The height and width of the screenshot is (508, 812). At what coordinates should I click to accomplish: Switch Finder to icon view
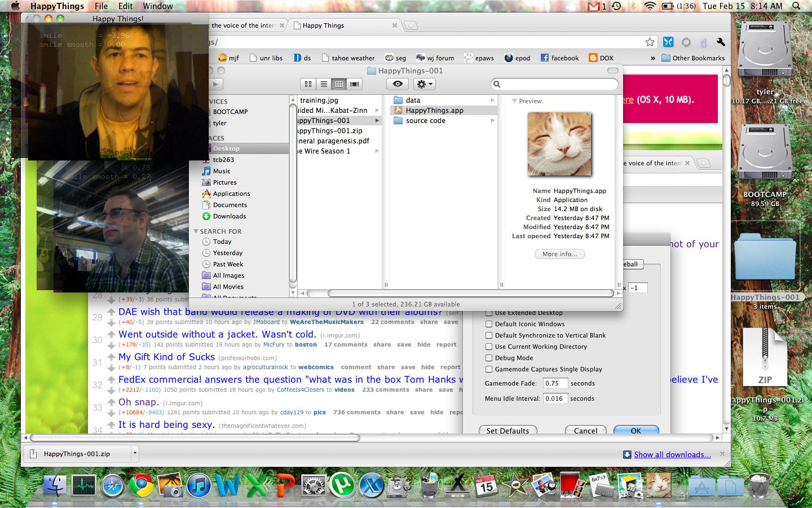point(308,84)
